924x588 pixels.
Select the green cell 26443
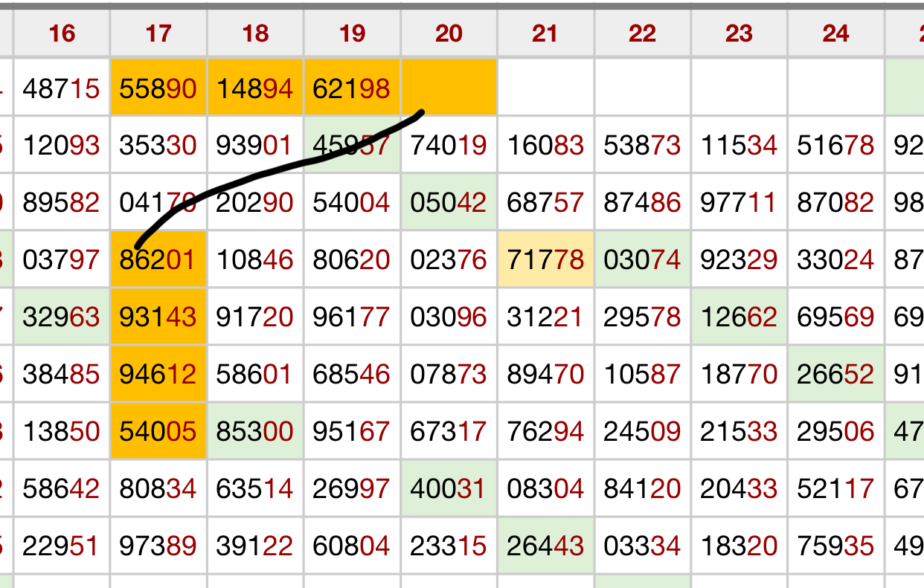[545, 546]
